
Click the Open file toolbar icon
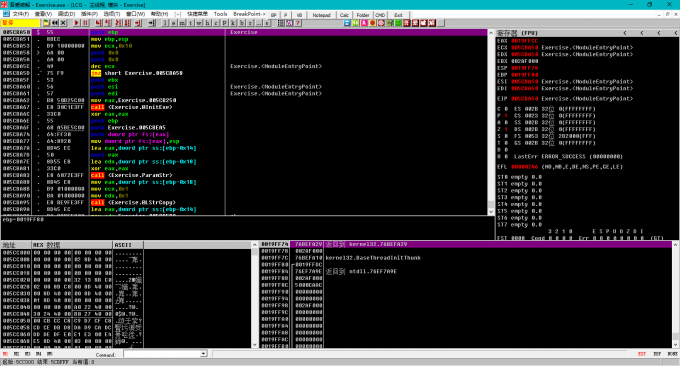[x=46, y=23]
